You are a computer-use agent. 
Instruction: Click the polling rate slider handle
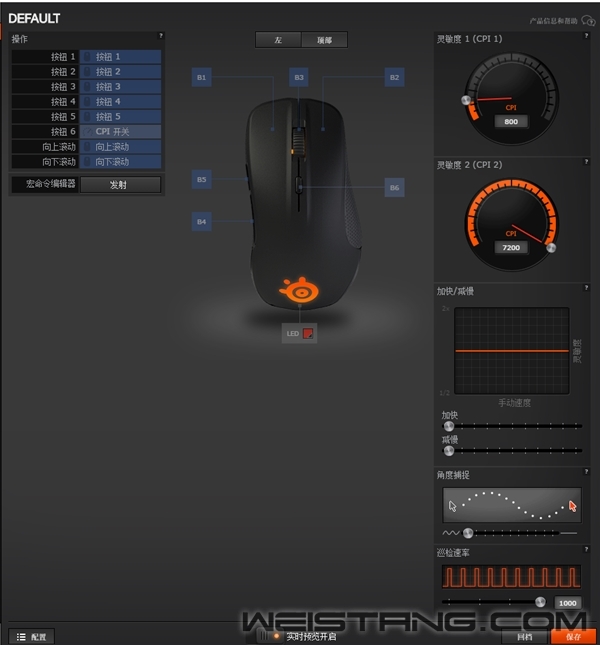click(x=540, y=602)
